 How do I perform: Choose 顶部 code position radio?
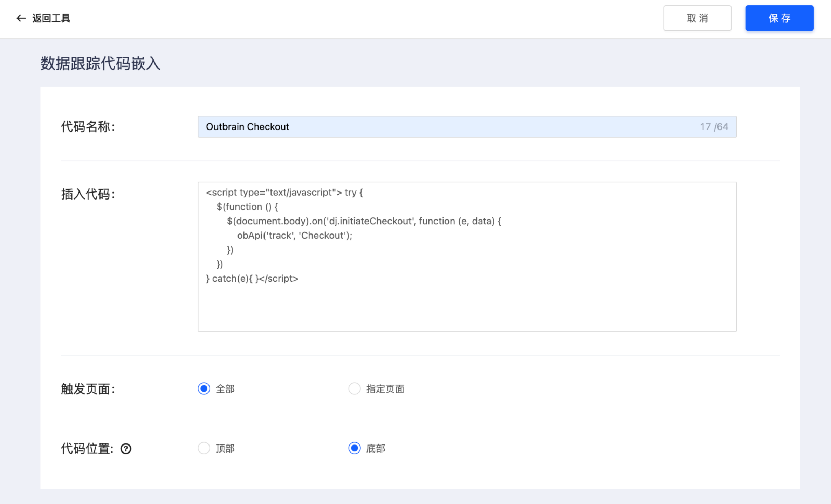(x=204, y=448)
